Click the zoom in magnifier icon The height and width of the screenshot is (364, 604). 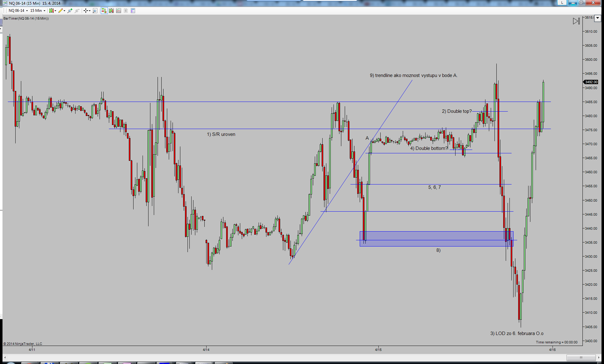(70, 11)
